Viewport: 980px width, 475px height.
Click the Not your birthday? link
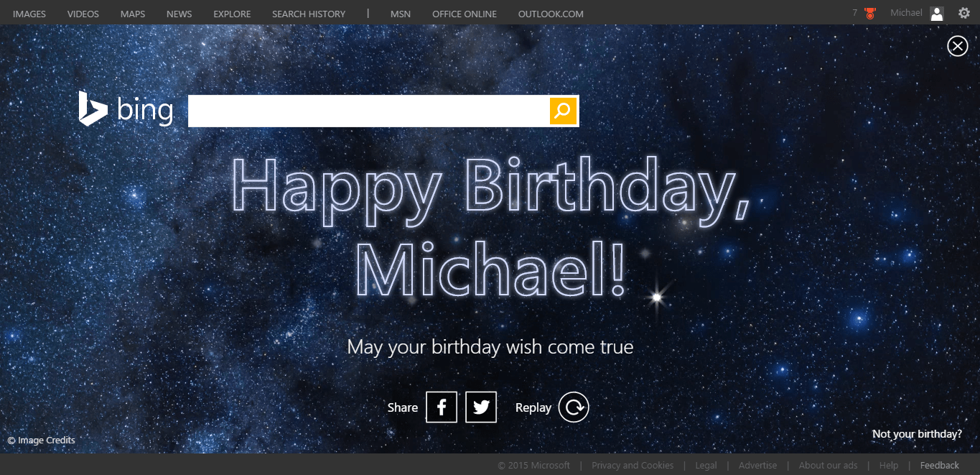(917, 434)
